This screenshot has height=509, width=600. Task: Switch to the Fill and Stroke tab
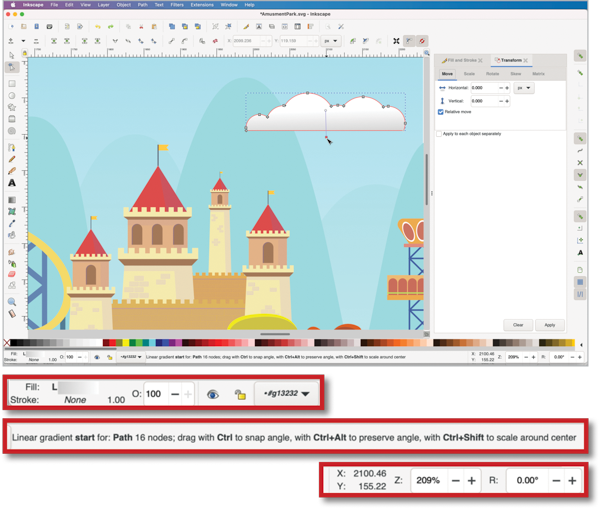(x=462, y=60)
